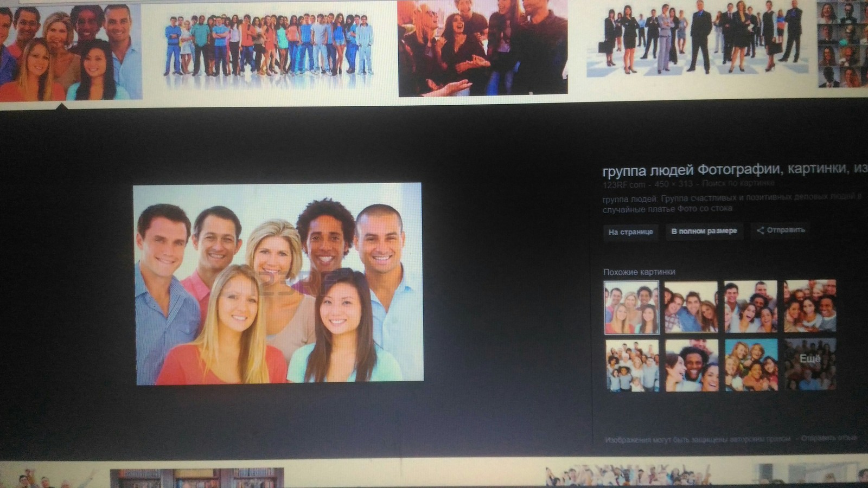Click the 'Поиск по картинке' link

pyautogui.click(x=738, y=183)
